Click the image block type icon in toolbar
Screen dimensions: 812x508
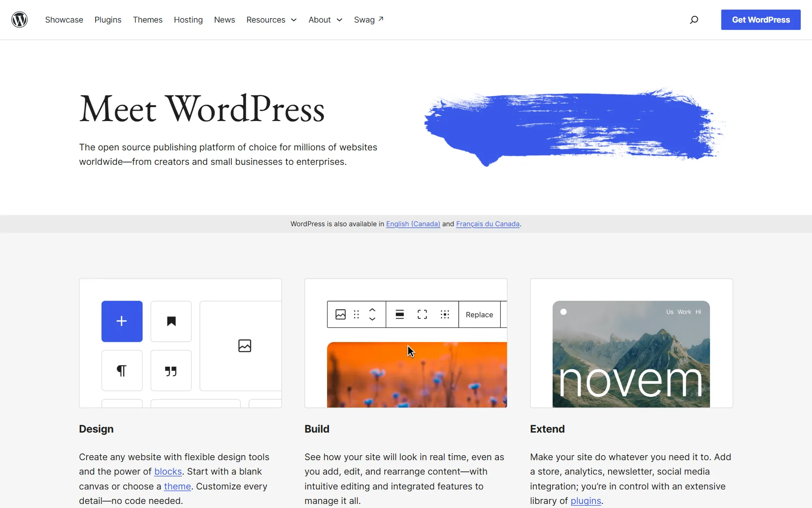[x=341, y=314]
